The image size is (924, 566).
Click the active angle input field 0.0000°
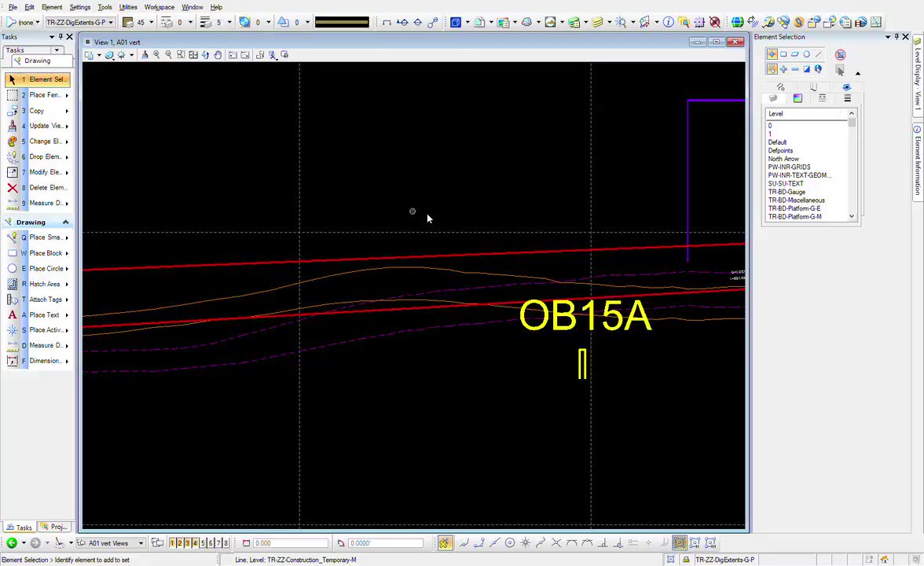point(385,543)
